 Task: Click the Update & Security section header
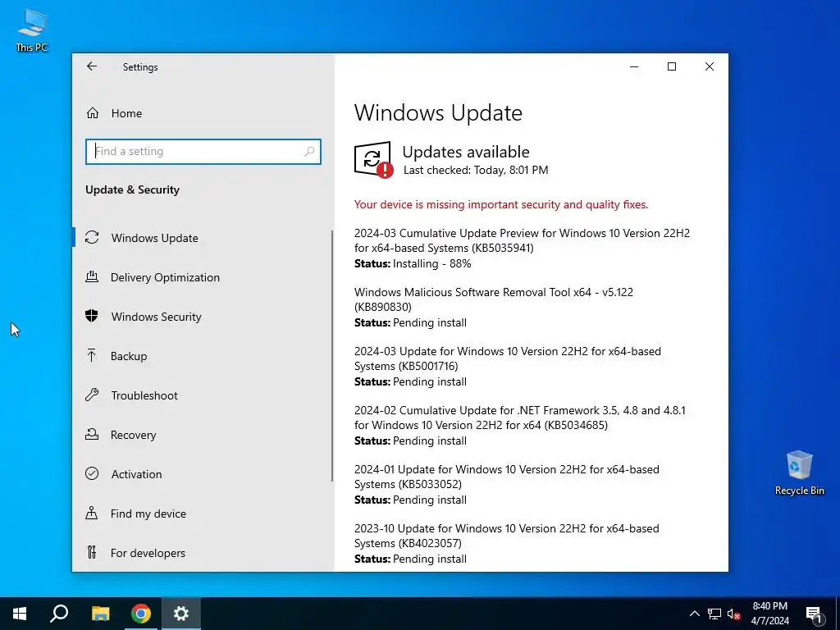pyautogui.click(x=132, y=189)
